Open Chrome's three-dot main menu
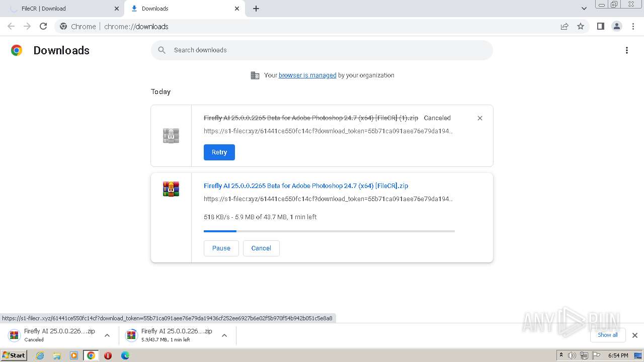 pyautogui.click(x=633, y=26)
